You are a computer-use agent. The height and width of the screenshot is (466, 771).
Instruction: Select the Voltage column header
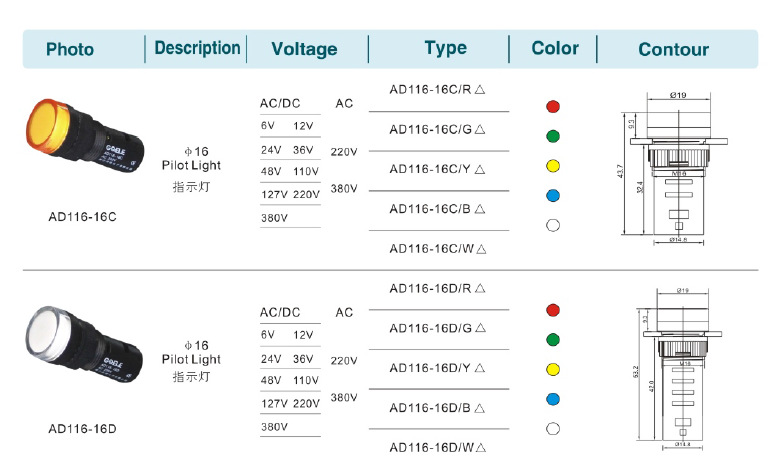click(304, 49)
